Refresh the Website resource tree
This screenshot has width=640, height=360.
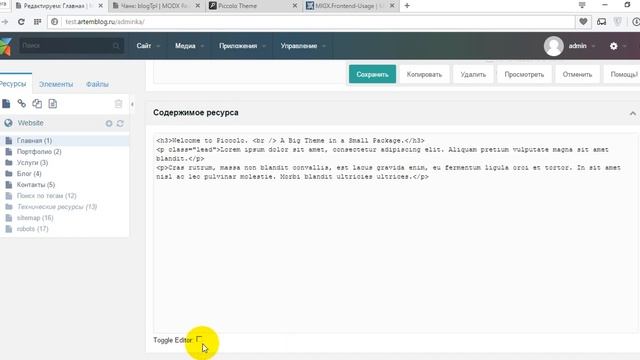point(120,123)
